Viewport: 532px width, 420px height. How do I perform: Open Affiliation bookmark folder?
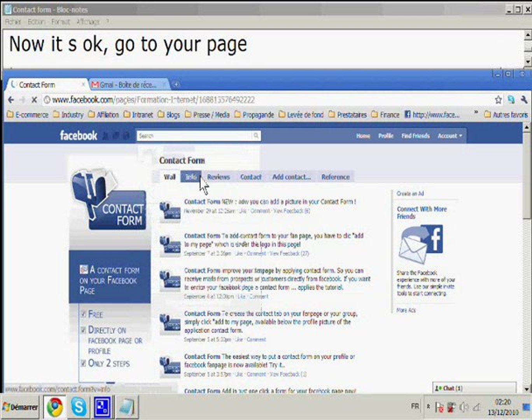tap(103, 114)
